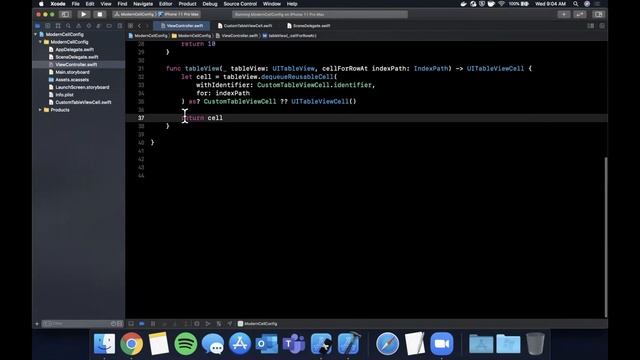Hide the debug area toggle icon
Viewport: 640px width, 360px height.
[131, 324]
